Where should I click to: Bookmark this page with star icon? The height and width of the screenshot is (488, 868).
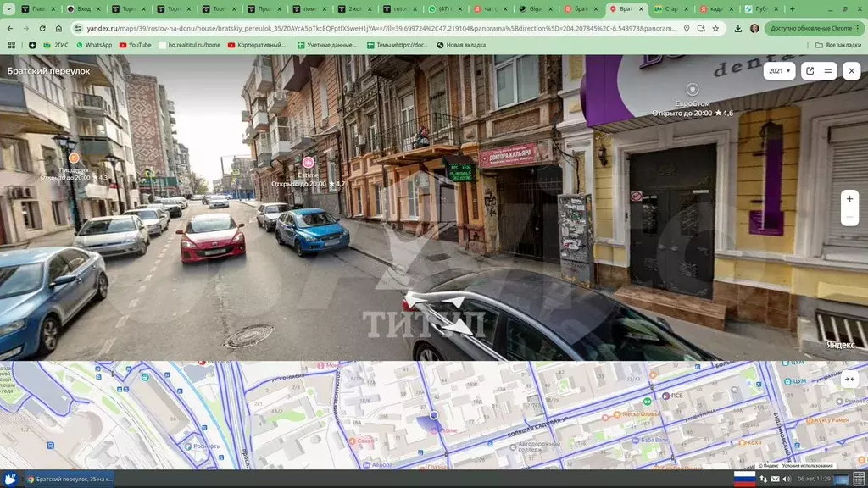pos(715,28)
